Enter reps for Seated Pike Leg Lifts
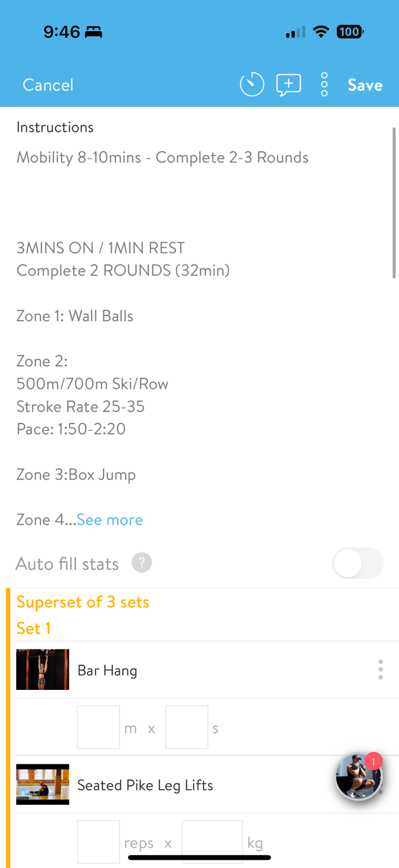 (98, 842)
